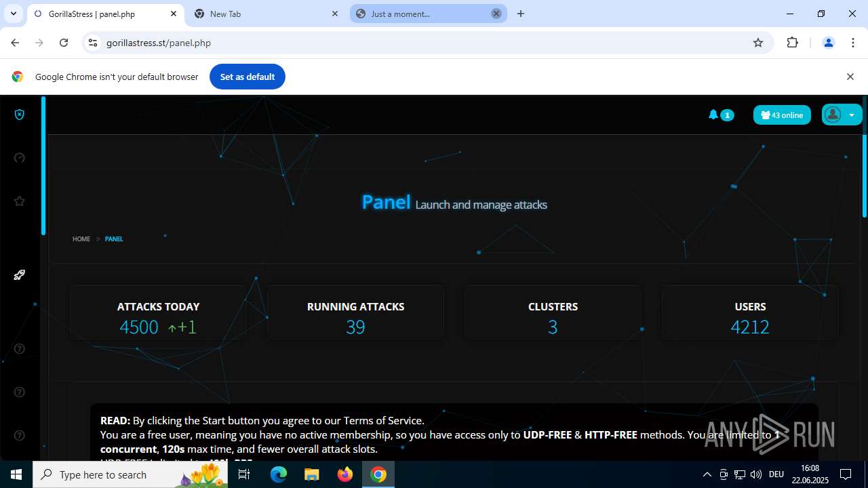Click the topmost question mark sidebar icon
868x488 pixels.
click(x=20, y=349)
